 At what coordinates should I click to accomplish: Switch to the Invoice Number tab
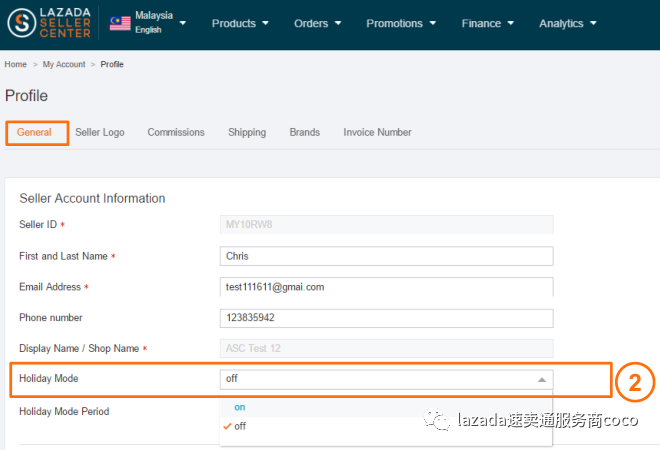pos(377,132)
